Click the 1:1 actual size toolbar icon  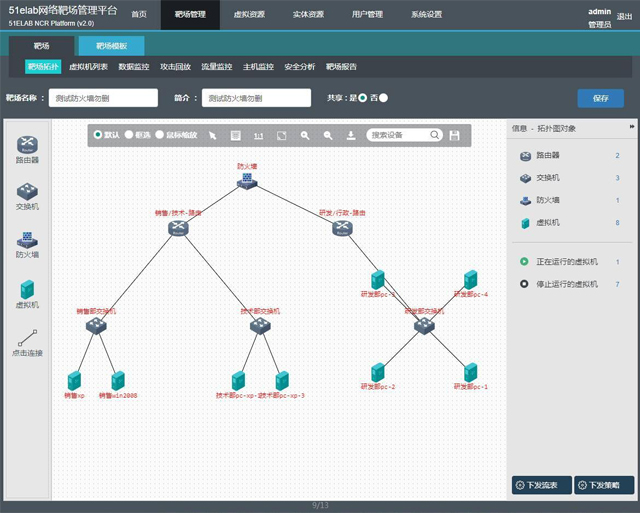258,135
